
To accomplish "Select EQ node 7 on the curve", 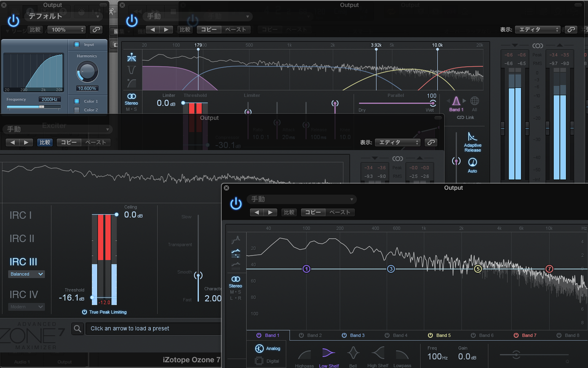I will 549,269.
